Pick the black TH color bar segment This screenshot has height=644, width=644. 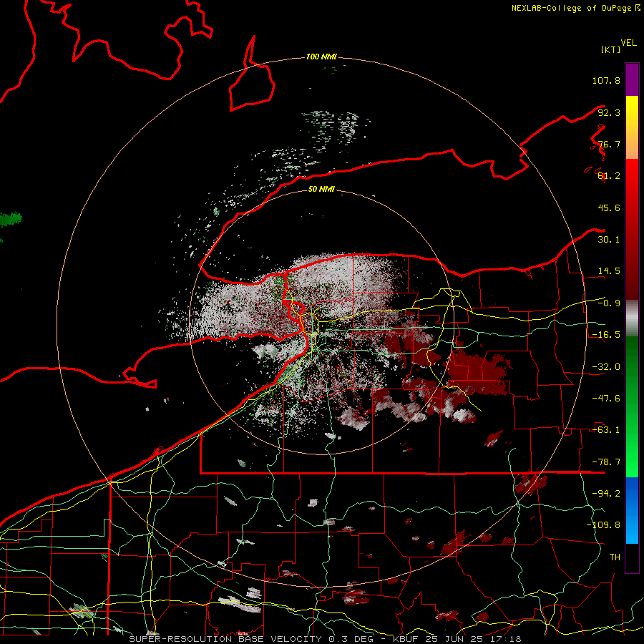click(x=632, y=558)
